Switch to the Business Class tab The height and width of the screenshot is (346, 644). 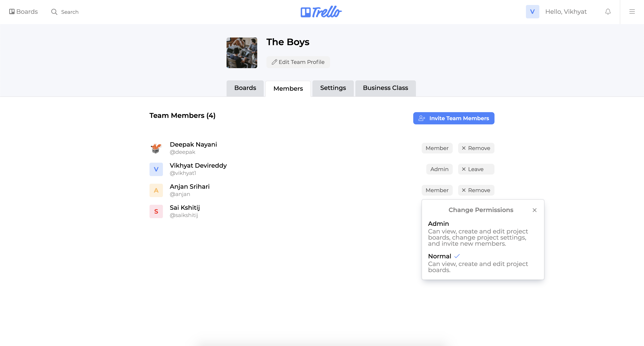click(385, 88)
